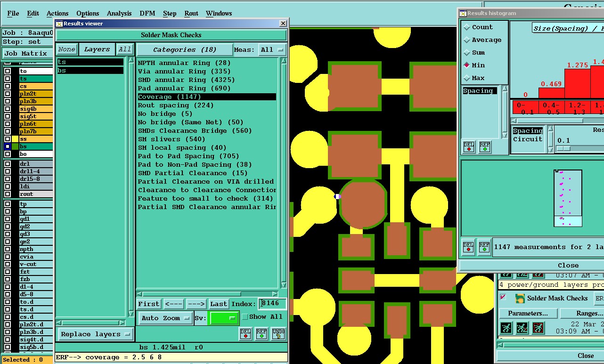604x364 pixels.
Task: Click the UNDO icon in Results viewer
Action: coord(278,333)
